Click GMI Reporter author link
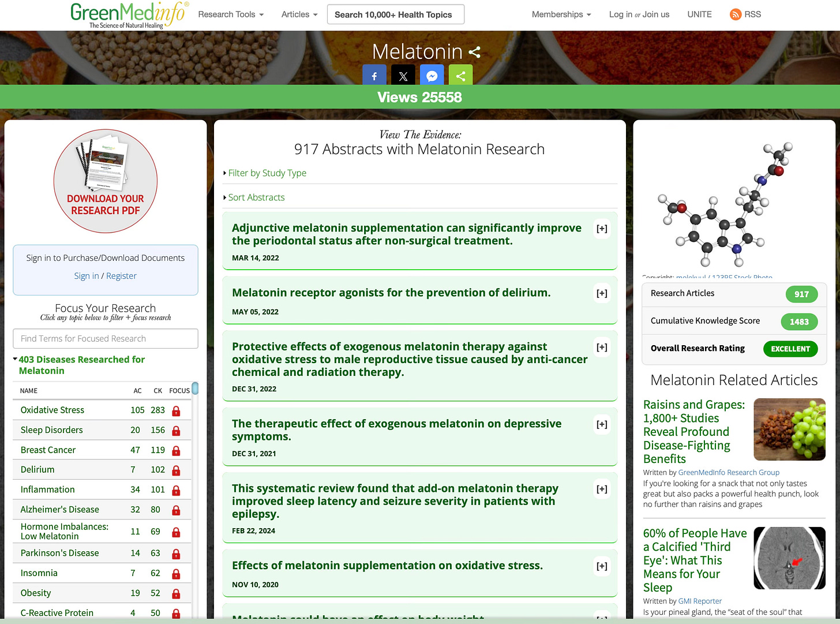This screenshot has height=624, width=840. coord(700,601)
